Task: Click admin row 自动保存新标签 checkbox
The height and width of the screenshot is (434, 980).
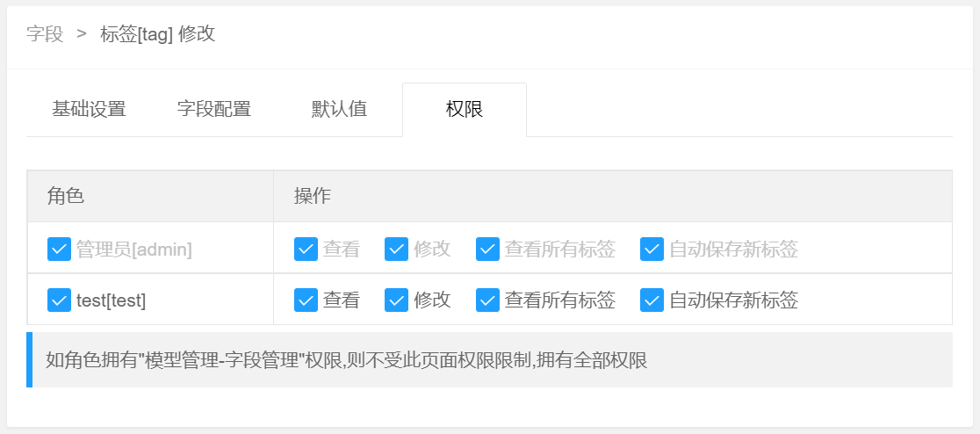Action: coord(652,249)
